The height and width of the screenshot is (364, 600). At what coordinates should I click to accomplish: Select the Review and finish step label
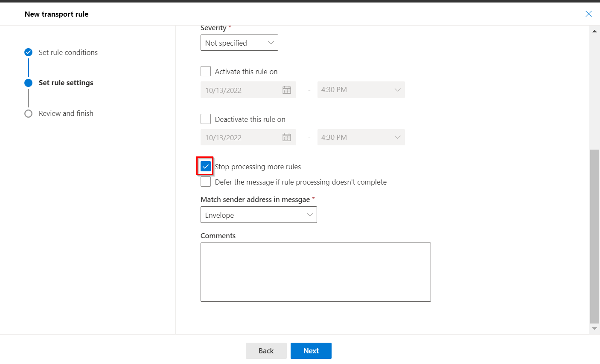tap(66, 113)
